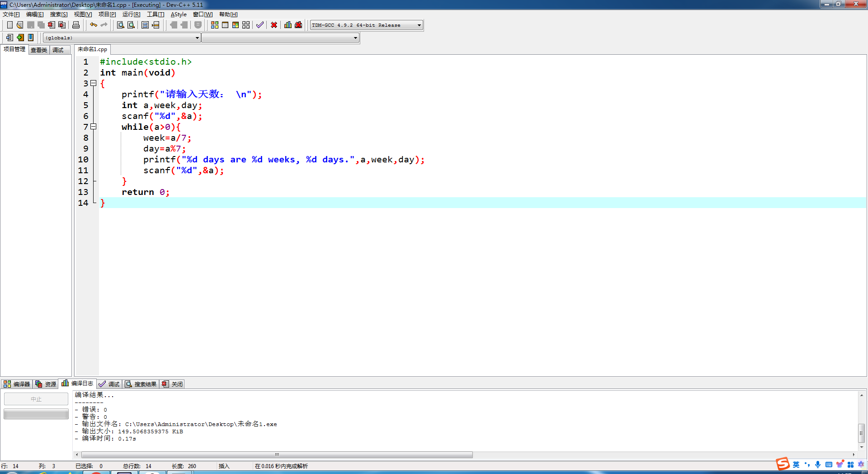Switch to the 编译器 bottom tab
The width and height of the screenshot is (868, 474).
[17, 384]
